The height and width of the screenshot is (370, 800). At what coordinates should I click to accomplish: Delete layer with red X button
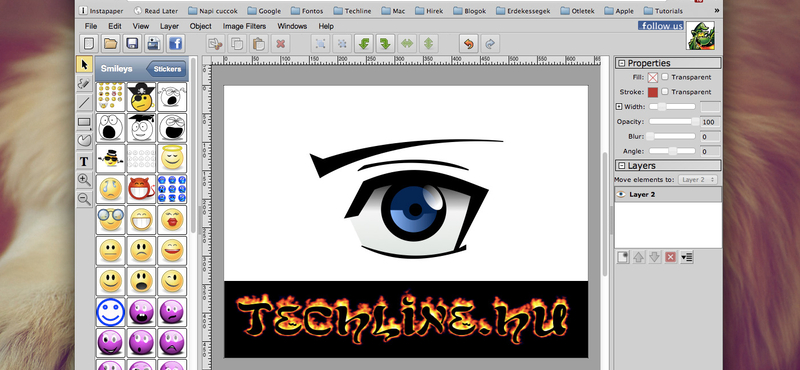[670, 257]
